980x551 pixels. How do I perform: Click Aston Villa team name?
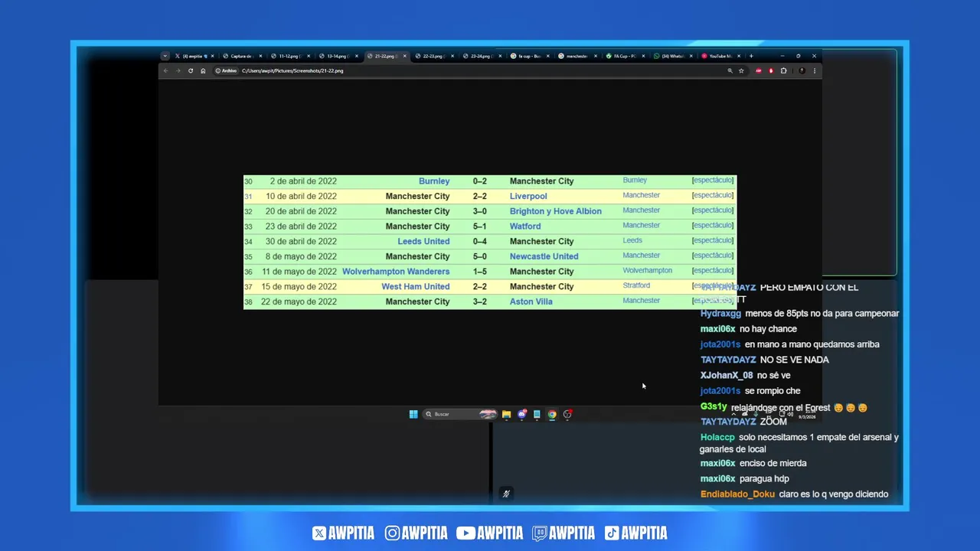pyautogui.click(x=531, y=302)
